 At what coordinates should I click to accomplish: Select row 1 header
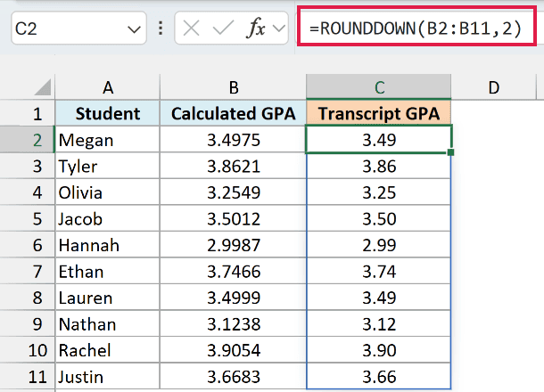[28, 113]
